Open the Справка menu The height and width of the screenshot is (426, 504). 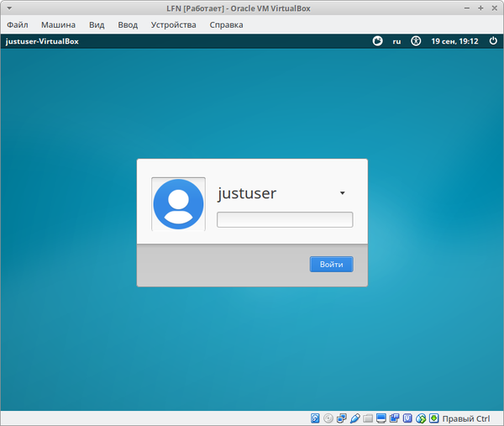coord(226,24)
